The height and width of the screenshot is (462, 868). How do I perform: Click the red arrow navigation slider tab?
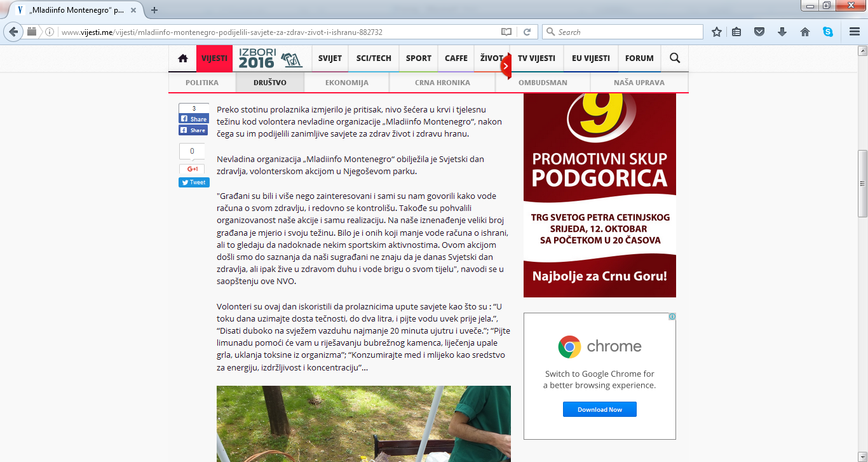[x=506, y=65]
